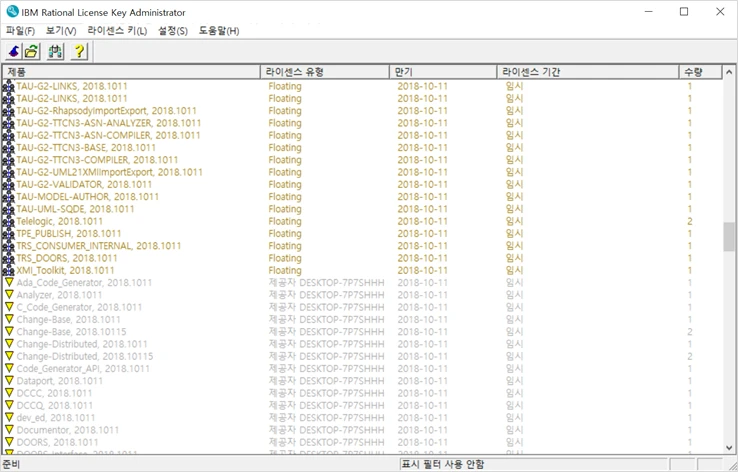Image resolution: width=738 pixels, height=472 pixels.
Task: Click the open folder toolbar icon
Action: (x=32, y=51)
